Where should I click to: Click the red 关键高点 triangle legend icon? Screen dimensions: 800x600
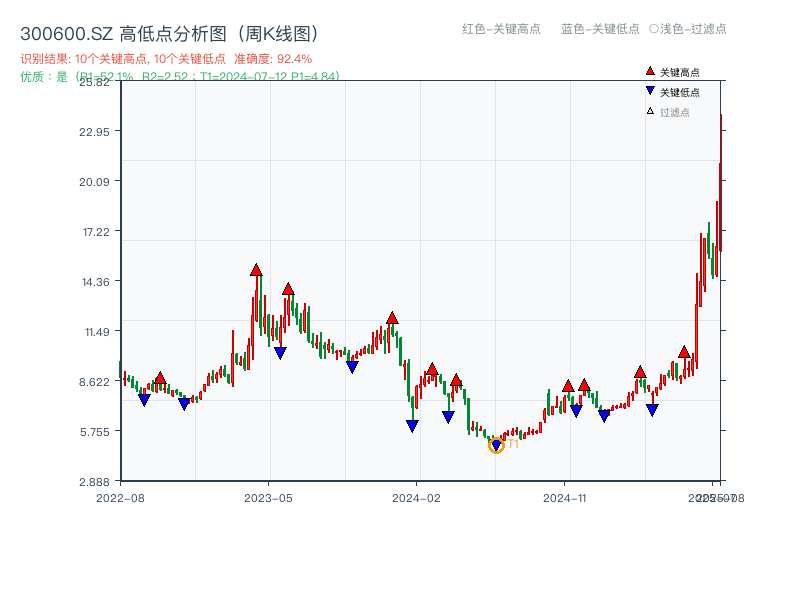tap(650, 71)
